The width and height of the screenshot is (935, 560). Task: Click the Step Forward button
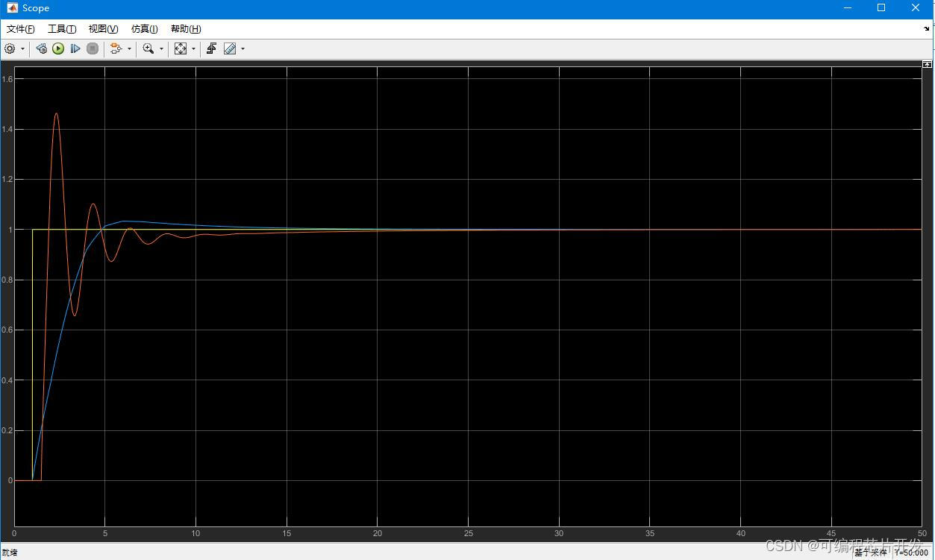[x=75, y=48]
